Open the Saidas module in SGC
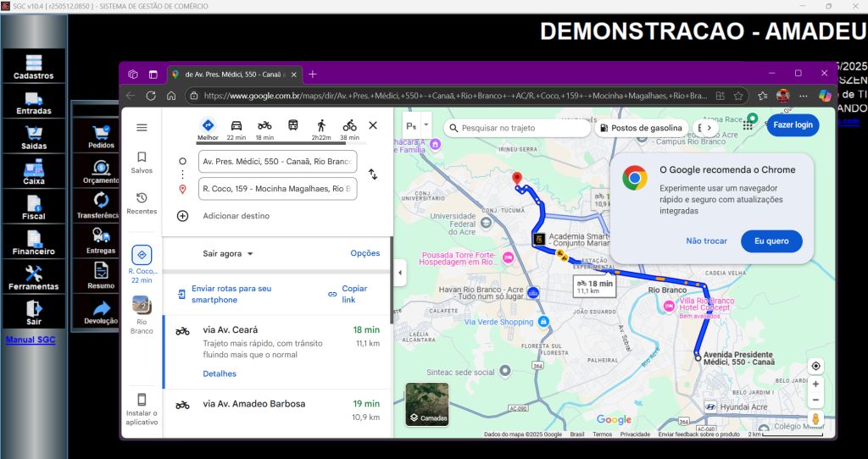The width and height of the screenshot is (868, 459). [34, 136]
